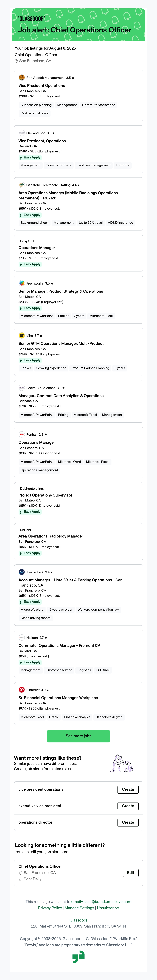Viewport: 157px width, 980px height.
Task: Open the Privacy Policy link
Action: click(x=50, y=908)
